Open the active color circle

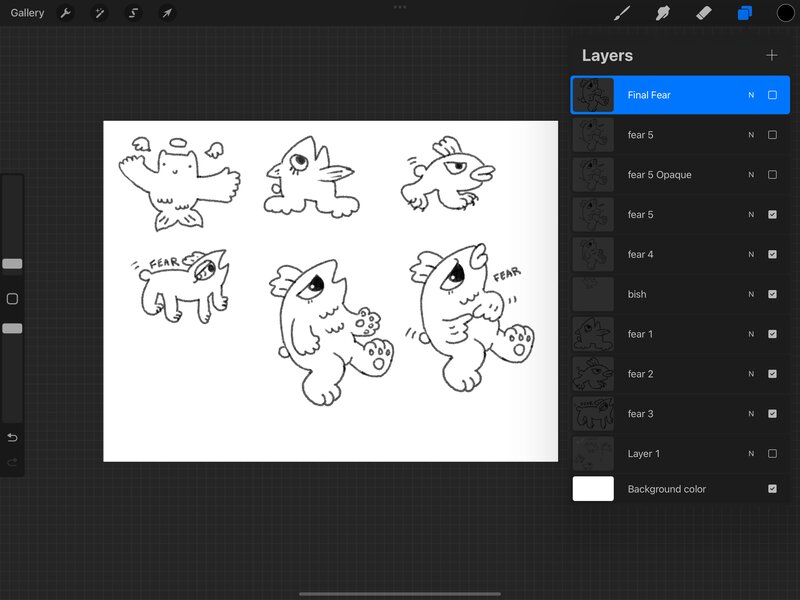(x=785, y=13)
